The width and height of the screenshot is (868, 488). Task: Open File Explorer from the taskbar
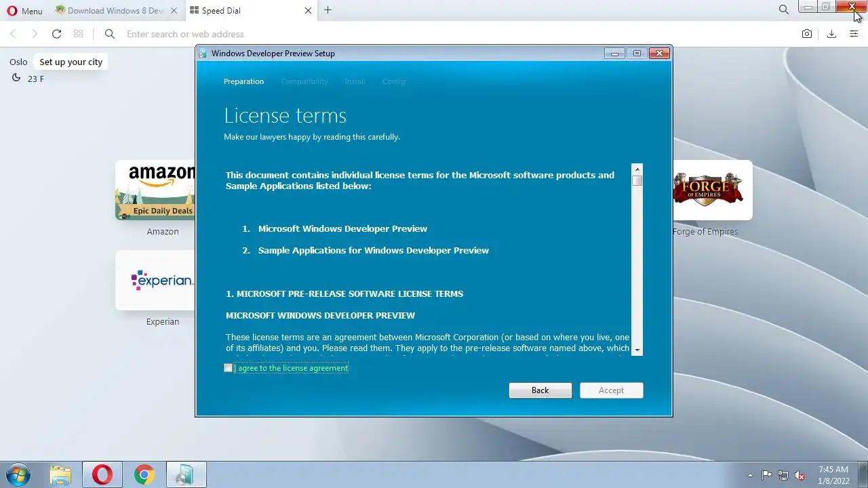60,475
